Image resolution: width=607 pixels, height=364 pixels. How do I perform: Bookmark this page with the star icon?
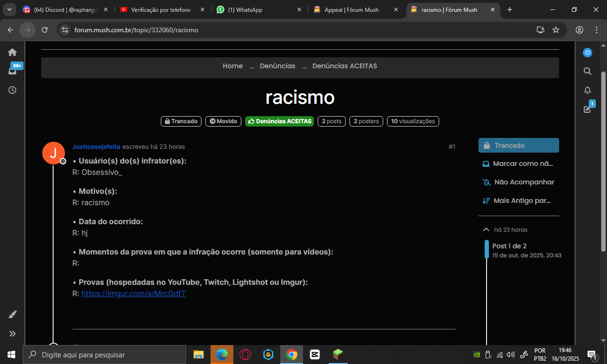556,30
